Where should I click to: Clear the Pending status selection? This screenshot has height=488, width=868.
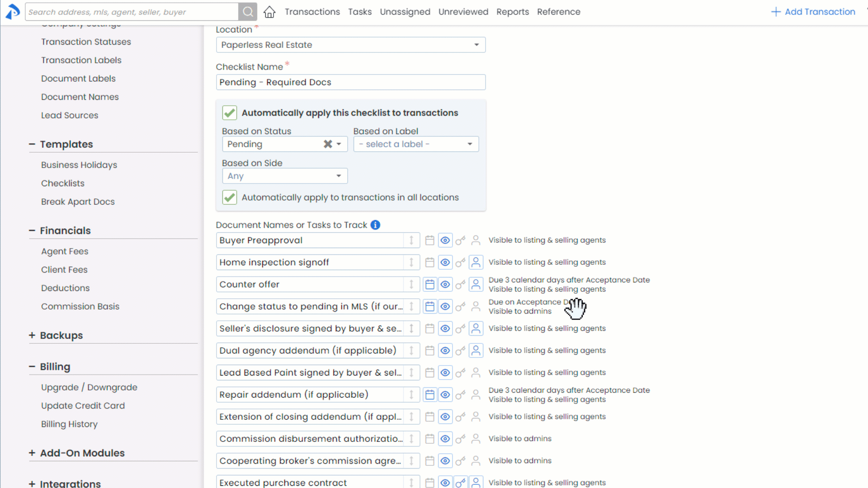tap(328, 144)
